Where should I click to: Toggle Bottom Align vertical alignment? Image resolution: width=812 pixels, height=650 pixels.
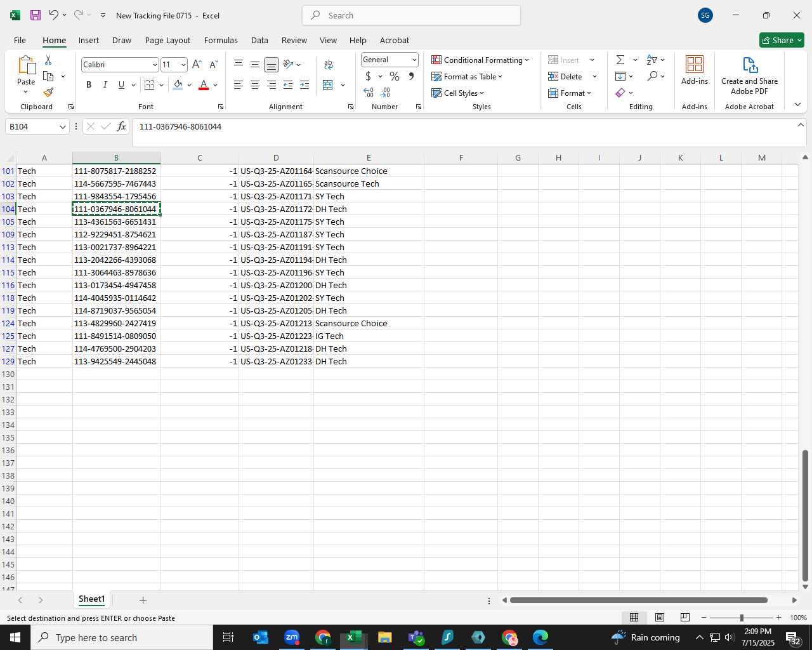272,65
